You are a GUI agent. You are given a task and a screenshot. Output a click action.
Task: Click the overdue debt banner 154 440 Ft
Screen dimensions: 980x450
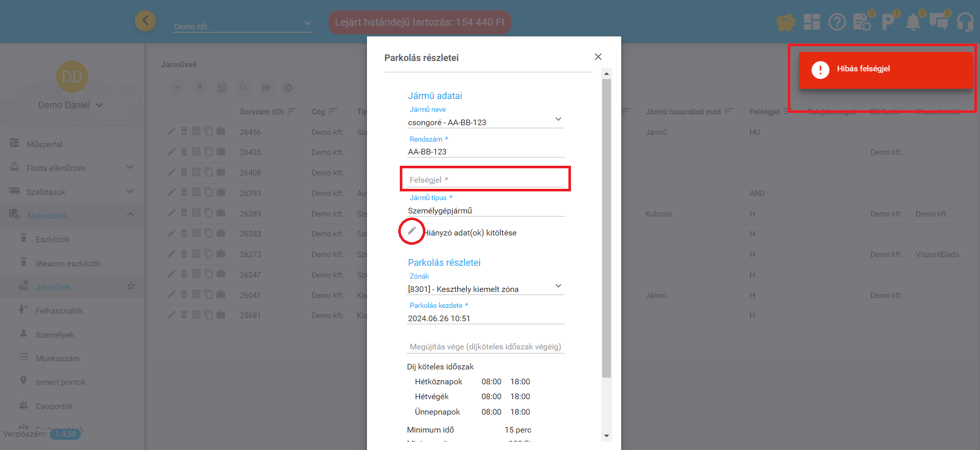click(419, 23)
